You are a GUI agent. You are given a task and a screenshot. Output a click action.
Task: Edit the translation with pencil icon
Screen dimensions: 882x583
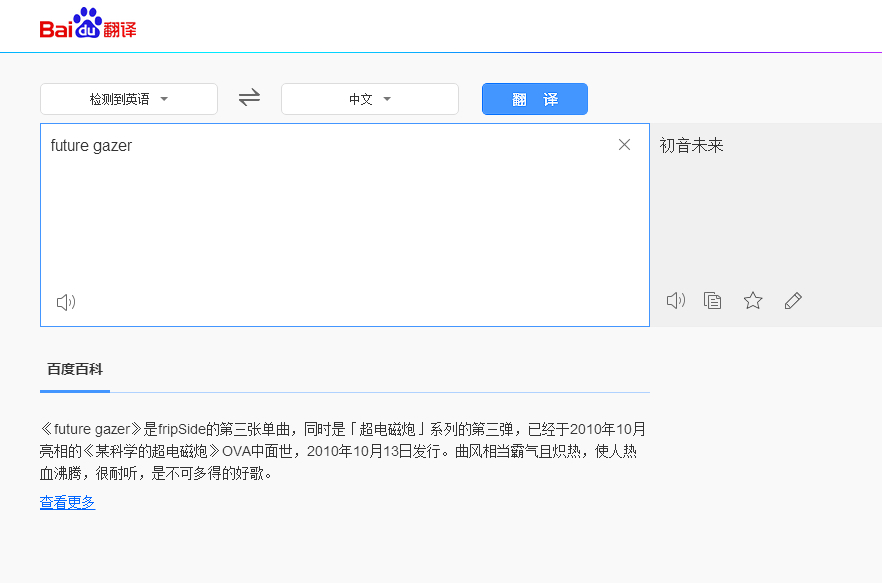pyautogui.click(x=793, y=301)
